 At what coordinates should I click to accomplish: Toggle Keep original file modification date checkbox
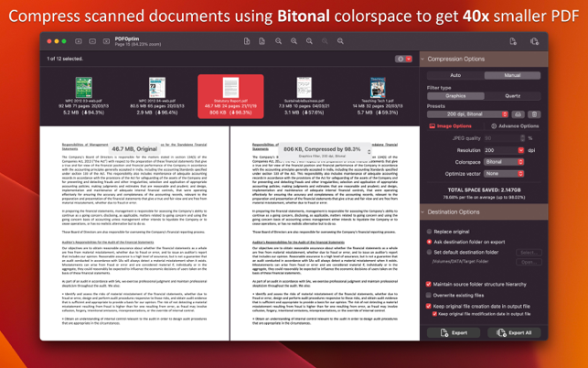(x=434, y=314)
